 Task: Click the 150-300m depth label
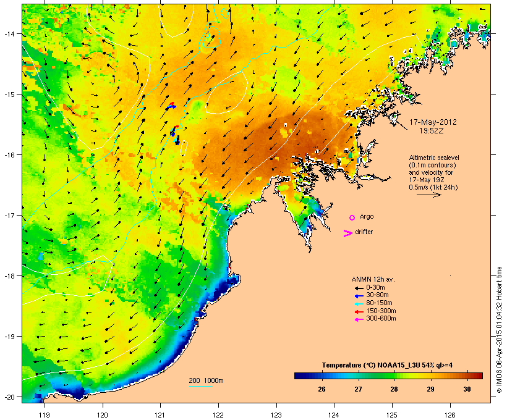coord(381,311)
